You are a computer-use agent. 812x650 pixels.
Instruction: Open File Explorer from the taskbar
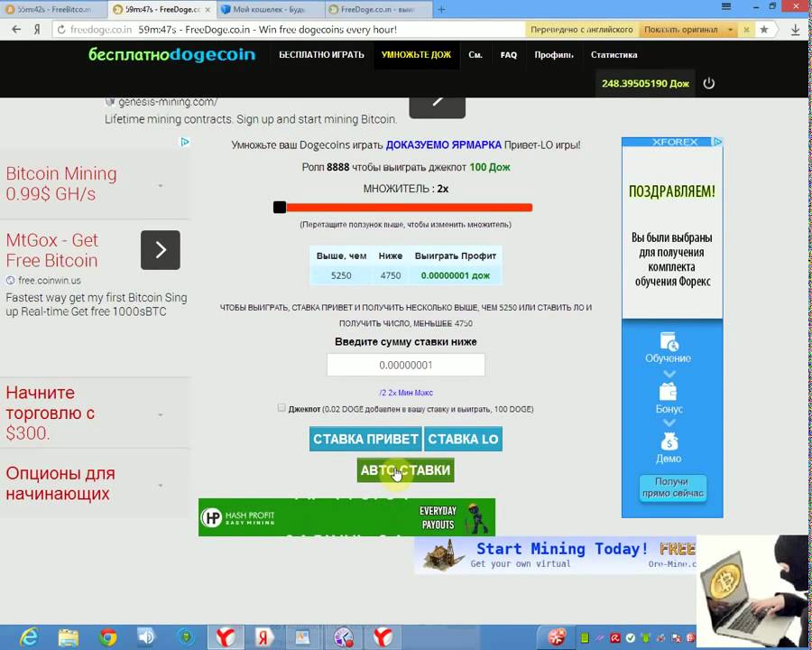click(x=69, y=637)
